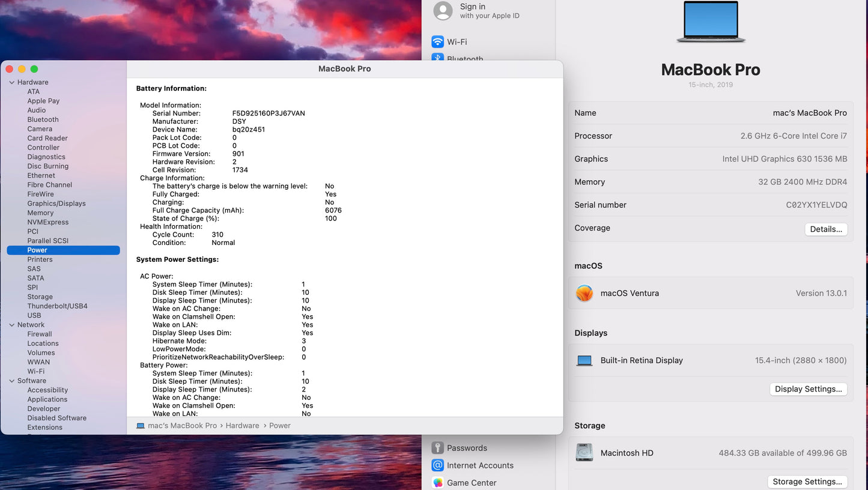Open Display Settings via its button
This screenshot has height=490, width=868.
[x=808, y=389]
